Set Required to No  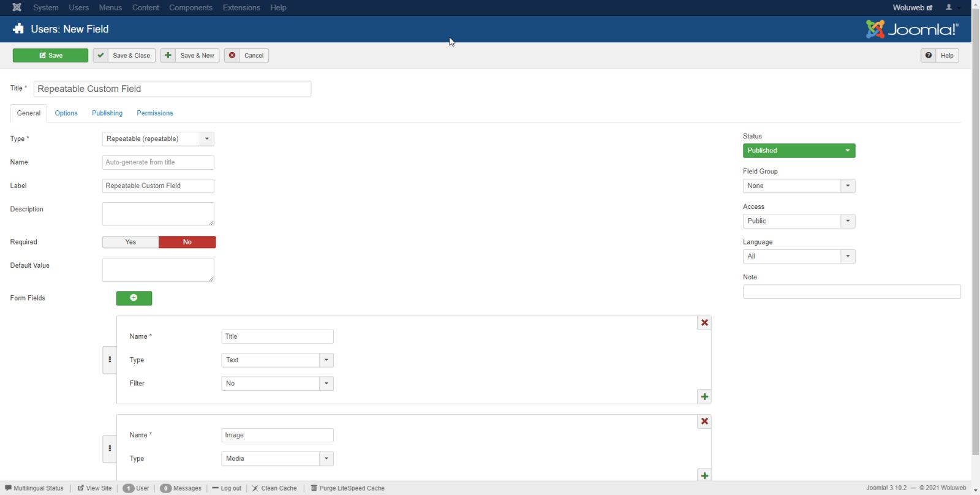(x=187, y=242)
